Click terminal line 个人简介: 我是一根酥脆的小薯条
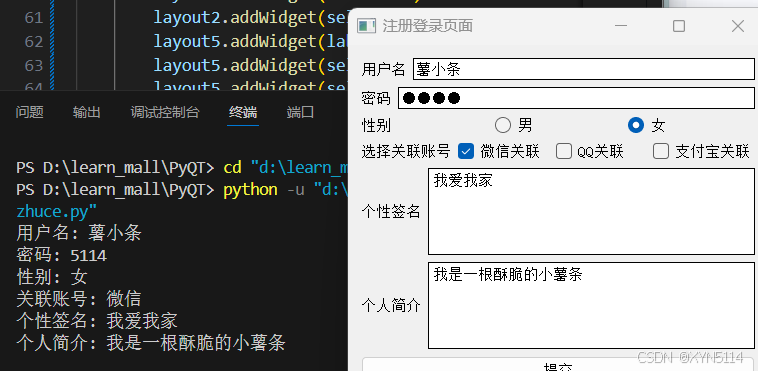This screenshot has height=371, width=758. 150,343
